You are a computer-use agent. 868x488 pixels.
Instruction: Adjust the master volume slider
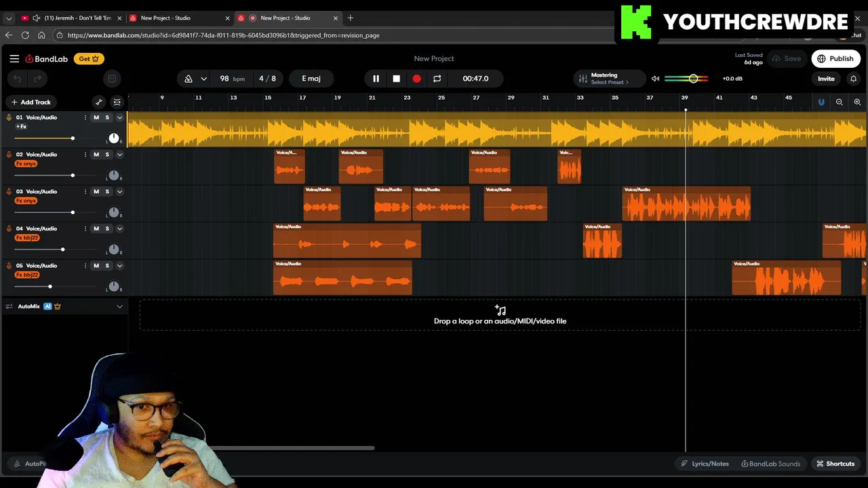point(686,79)
